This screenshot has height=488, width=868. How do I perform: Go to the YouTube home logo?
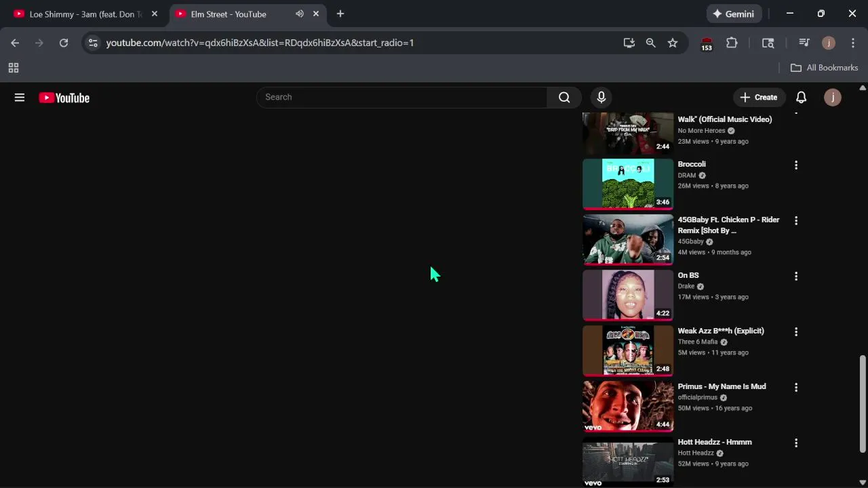(x=64, y=98)
